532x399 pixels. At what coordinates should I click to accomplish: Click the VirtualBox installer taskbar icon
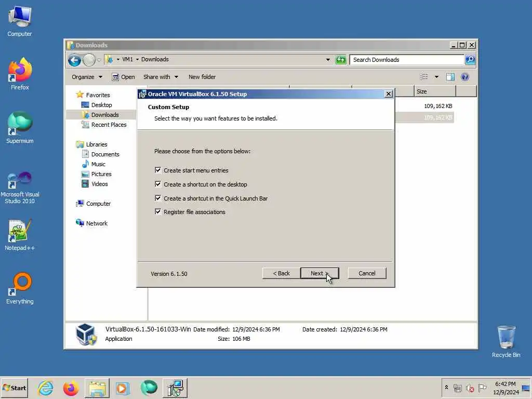(x=175, y=388)
